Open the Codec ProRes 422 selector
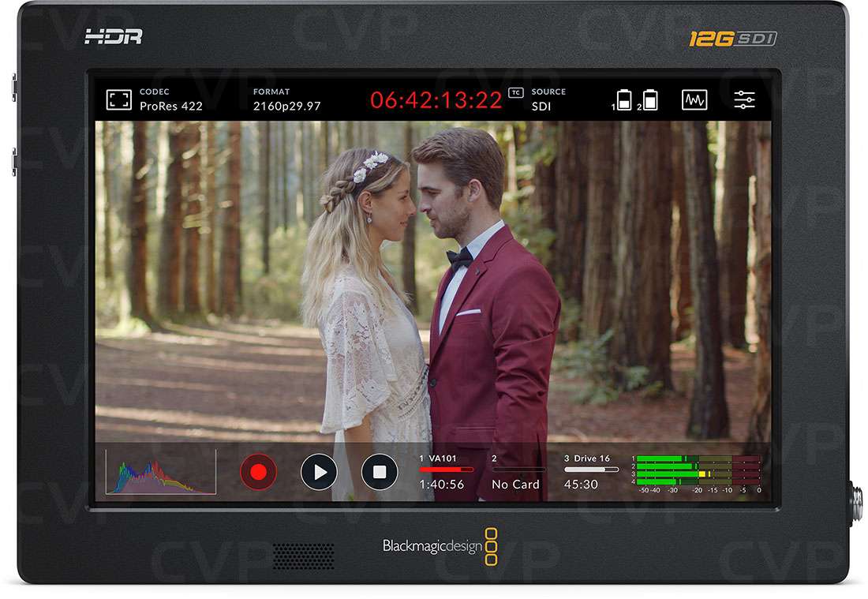The width and height of the screenshot is (868, 599). pos(170,99)
